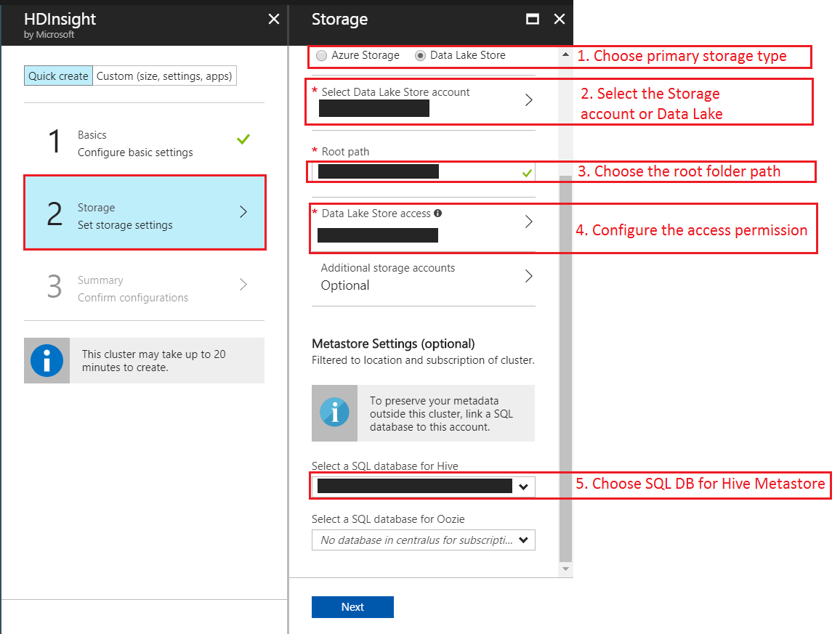Click the 'Storage' blade title
Image resolution: width=840 pixels, height=634 pixels.
[339, 20]
